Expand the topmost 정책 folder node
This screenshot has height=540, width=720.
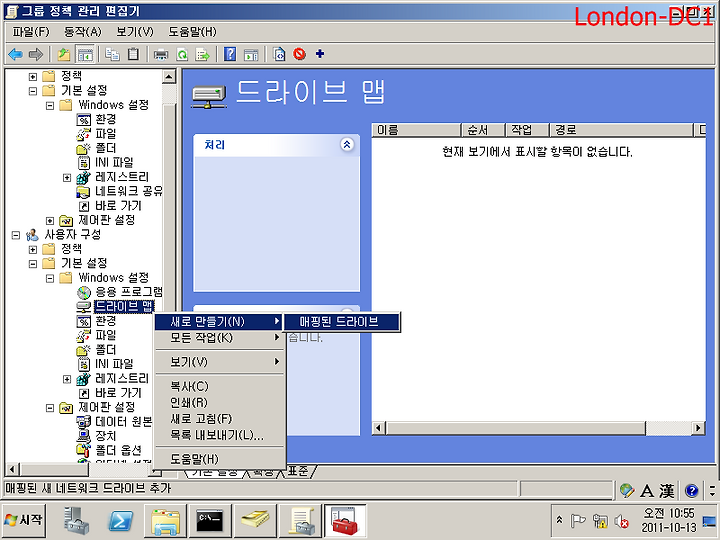tap(33, 77)
